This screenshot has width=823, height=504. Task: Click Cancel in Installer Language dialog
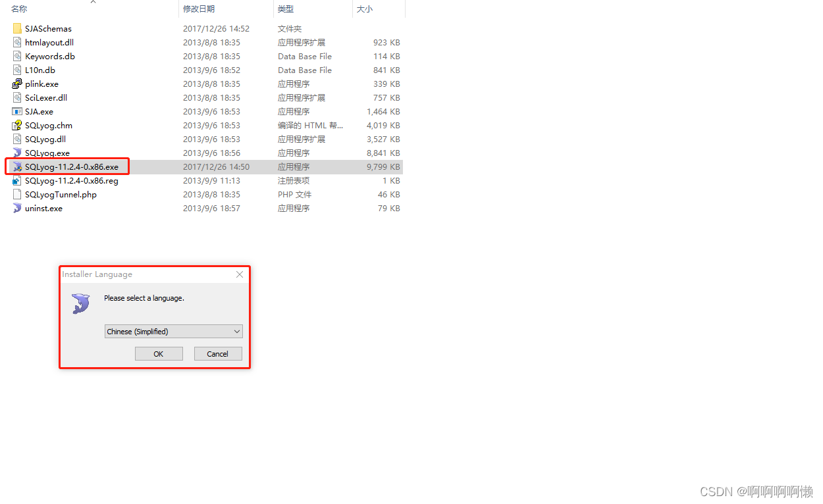tap(218, 353)
